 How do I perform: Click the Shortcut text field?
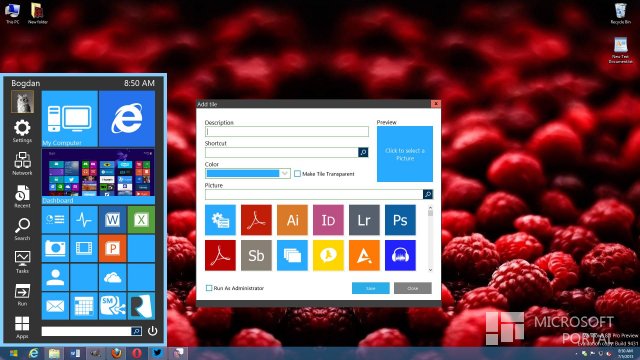[281, 152]
